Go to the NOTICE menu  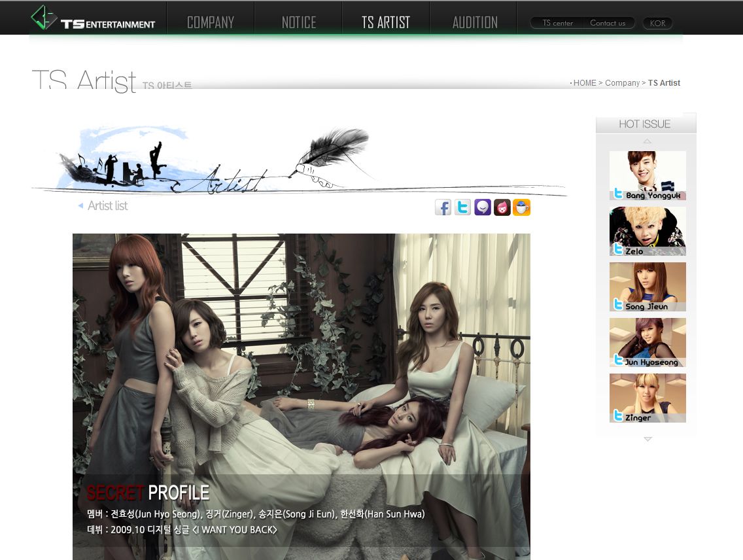point(299,22)
